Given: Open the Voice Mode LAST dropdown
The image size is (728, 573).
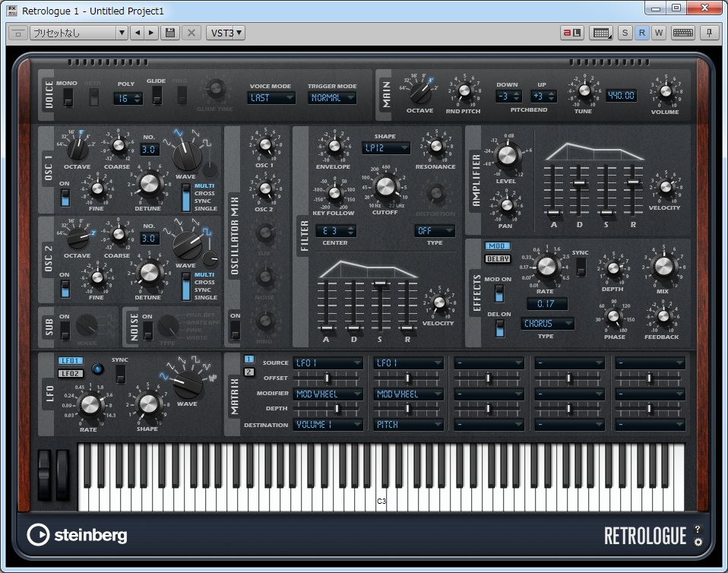Looking at the screenshot, I should [271, 98].
